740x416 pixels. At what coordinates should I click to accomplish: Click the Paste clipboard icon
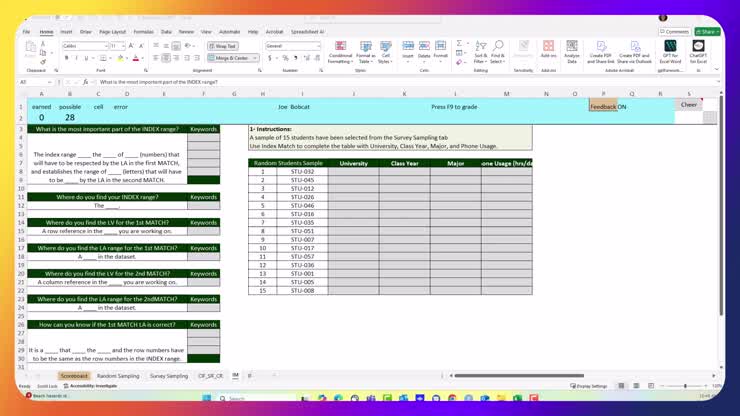[31, 49]
